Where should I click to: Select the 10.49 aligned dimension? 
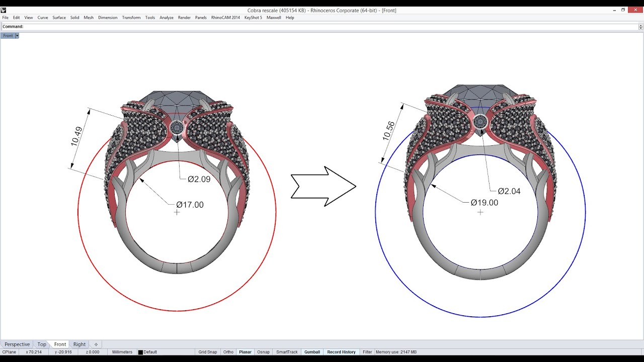coord(76,136)
